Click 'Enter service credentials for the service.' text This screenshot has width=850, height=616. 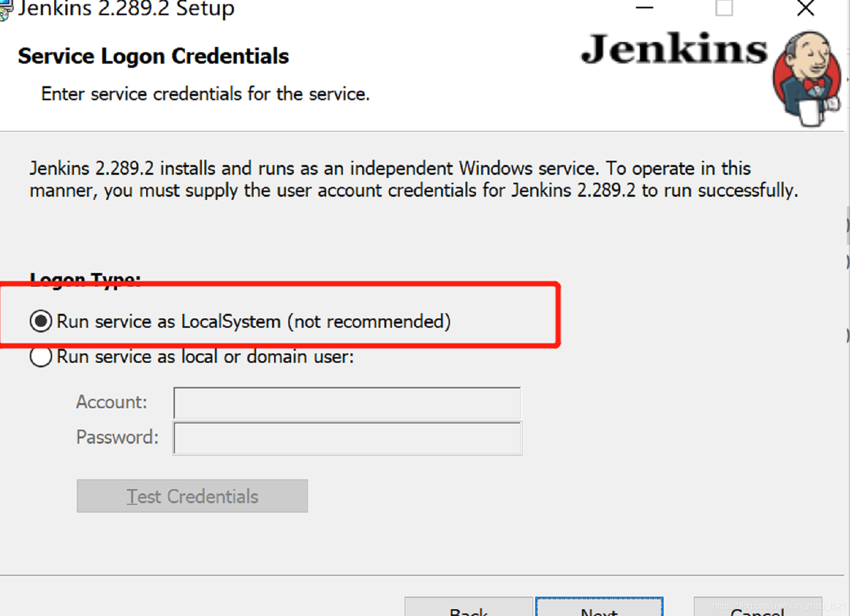click(205, 94)
